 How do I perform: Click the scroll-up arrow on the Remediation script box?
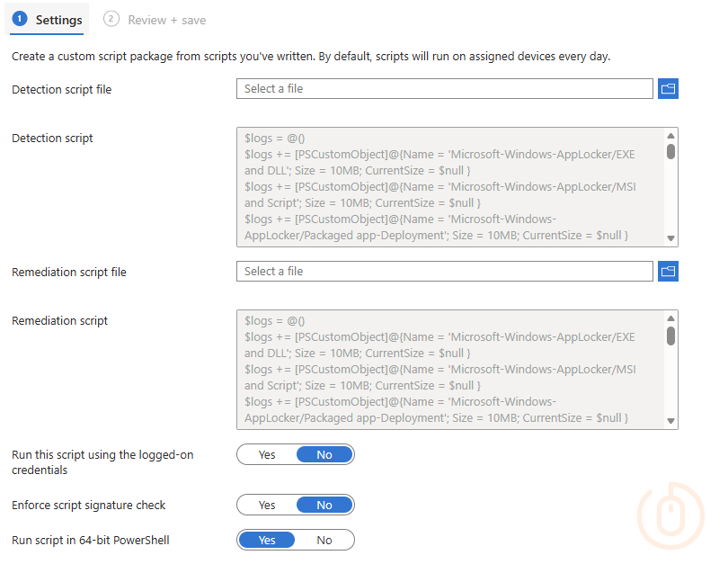click(x=670, y=319)
